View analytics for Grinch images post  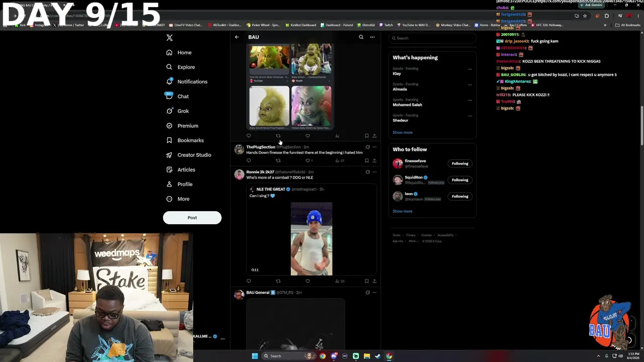point(337,136)
